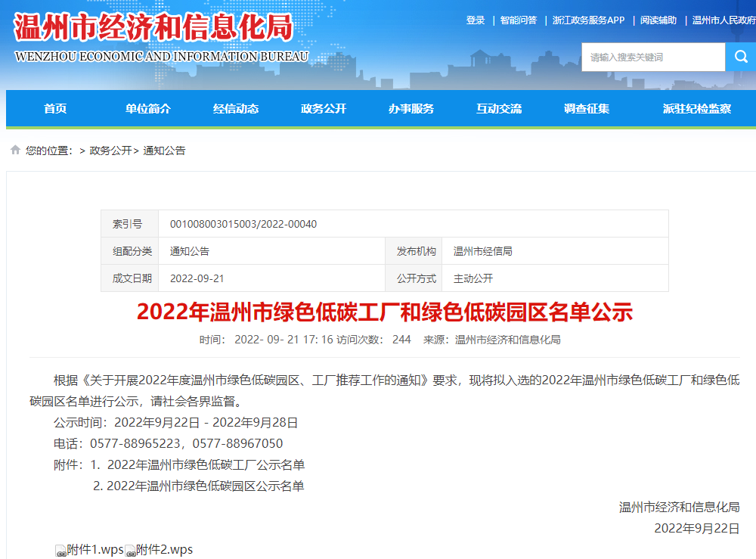The image size is (756, 559).
Task: Click the 访问次数 244 text
Action: click(x=373, y=340)
